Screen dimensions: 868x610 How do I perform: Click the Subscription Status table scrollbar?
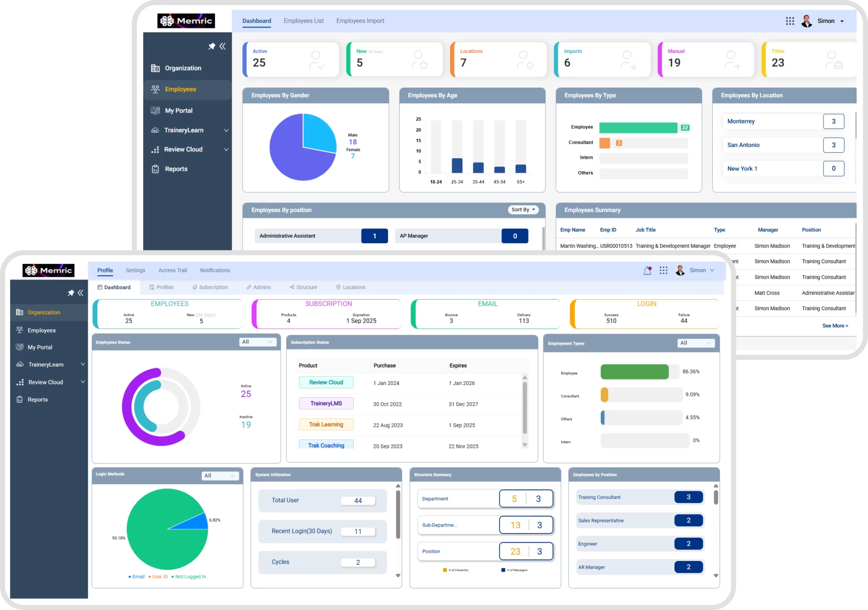[x=525, y=408]
